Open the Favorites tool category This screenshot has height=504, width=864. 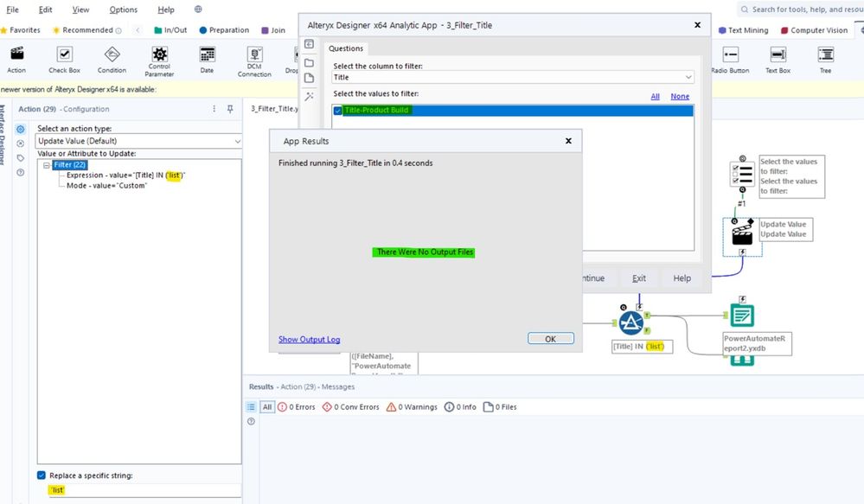(21, 30)
